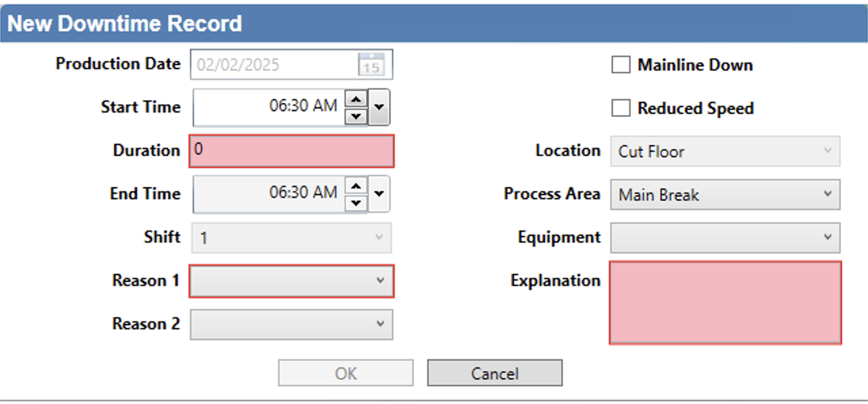
Task: Increase End Time with up spinner arrow
Action: click(356, 186)
